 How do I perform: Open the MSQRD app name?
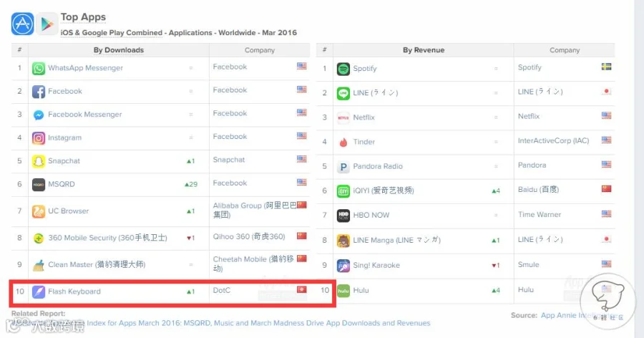62,184
